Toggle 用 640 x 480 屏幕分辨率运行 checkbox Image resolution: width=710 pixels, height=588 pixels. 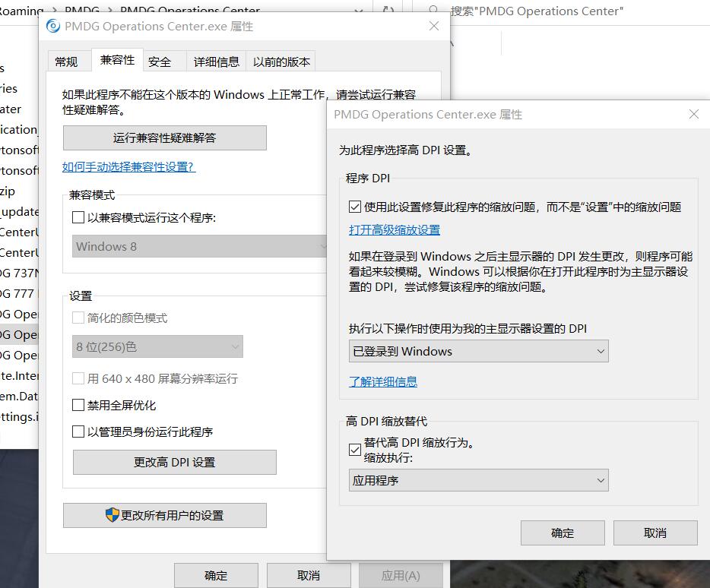coord(78,378)
